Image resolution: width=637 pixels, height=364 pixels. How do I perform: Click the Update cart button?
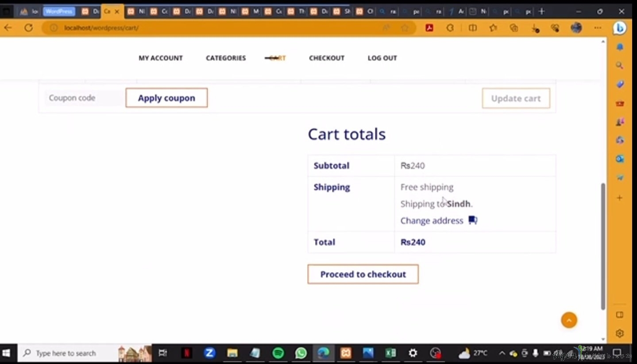pyautogui.click(x=516, y=98)
